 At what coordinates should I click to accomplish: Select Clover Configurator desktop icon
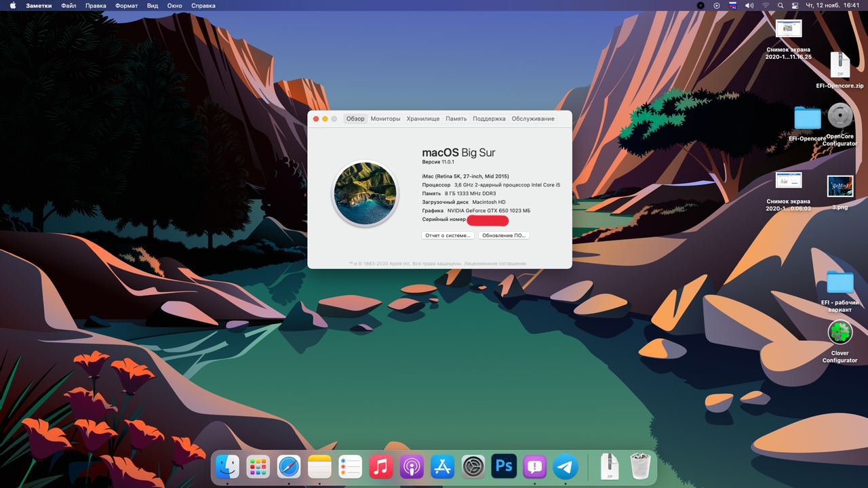[840, 342]
